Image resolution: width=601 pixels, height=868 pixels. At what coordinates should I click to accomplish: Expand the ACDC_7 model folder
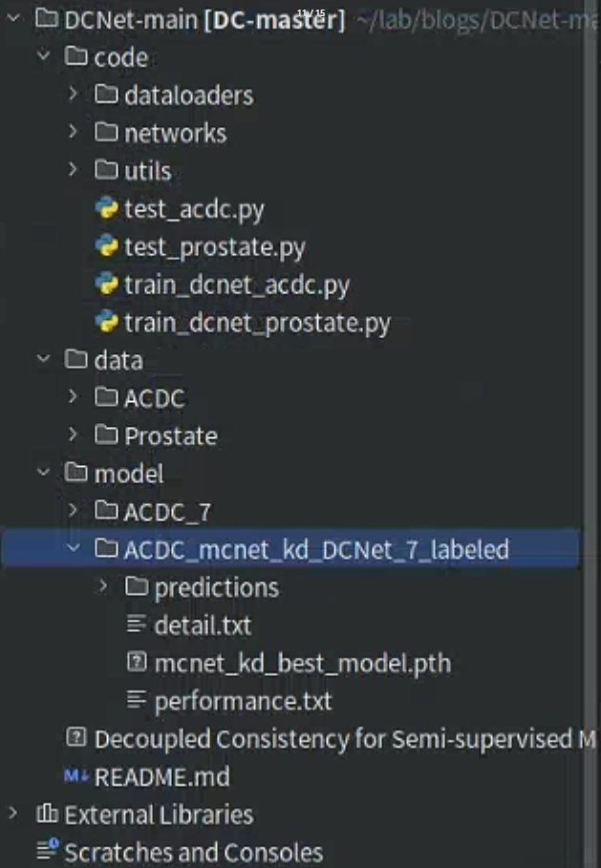coord(74,511)
